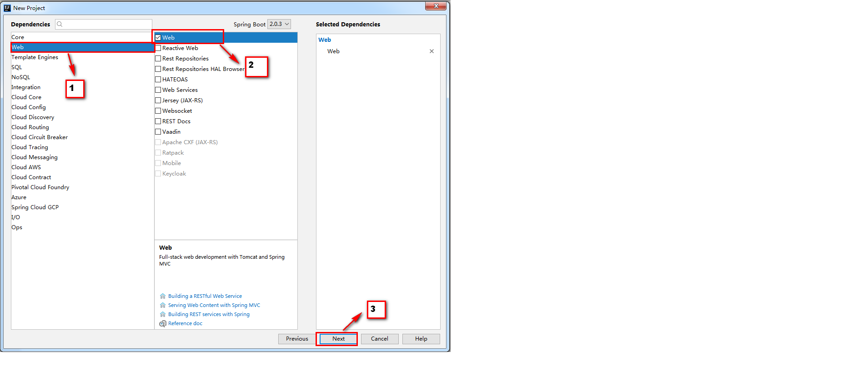Select Cloud Contract category
The image size is (868, 387).
click(x=82, y=177)
